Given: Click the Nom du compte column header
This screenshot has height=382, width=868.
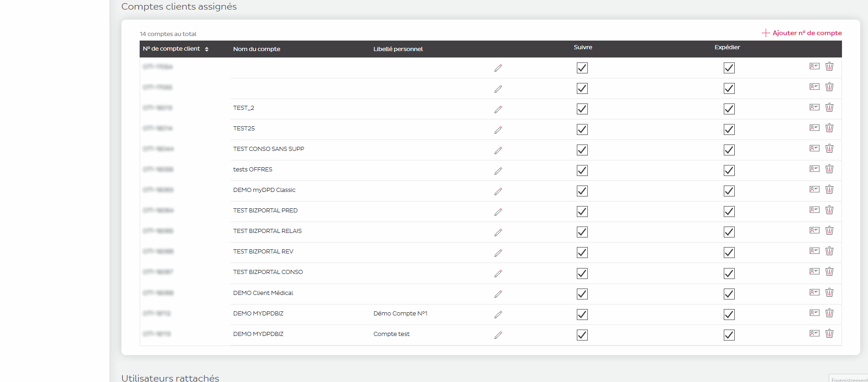Looking at the screenshot, I should [256, 49].
